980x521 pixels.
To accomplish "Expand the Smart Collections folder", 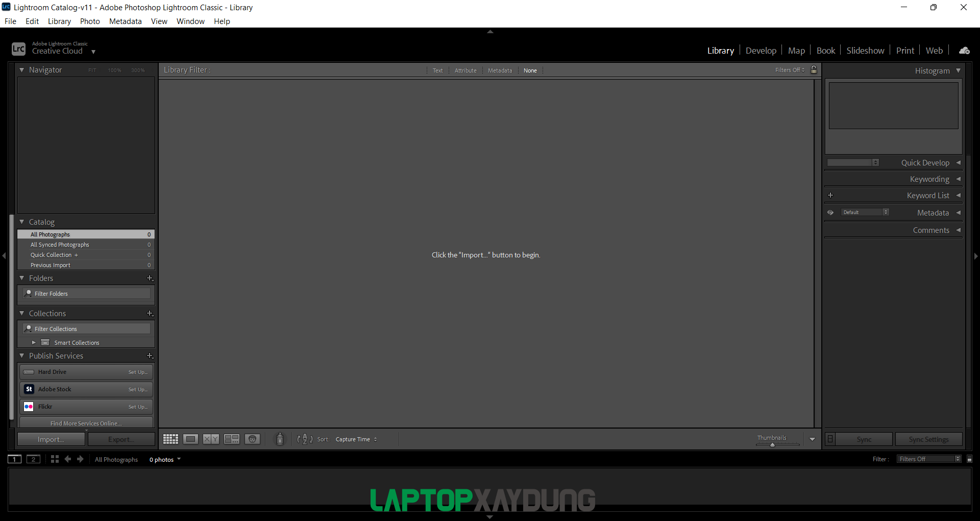I will [34, 342].
